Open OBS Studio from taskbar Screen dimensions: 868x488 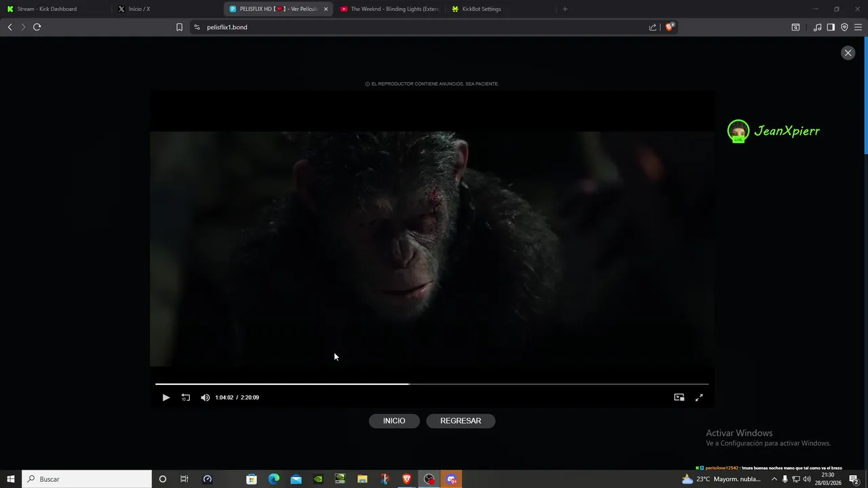tap(429, 479)
